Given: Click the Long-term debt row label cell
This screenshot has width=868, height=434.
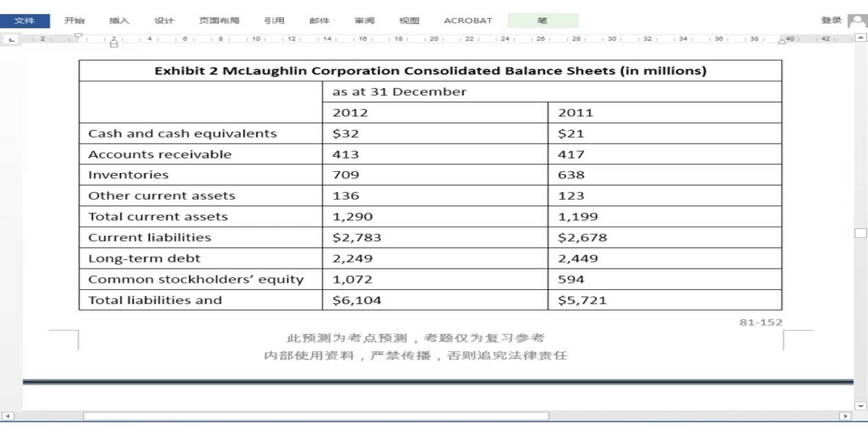Looking at the screenshot, I should (x=200, y=259).
